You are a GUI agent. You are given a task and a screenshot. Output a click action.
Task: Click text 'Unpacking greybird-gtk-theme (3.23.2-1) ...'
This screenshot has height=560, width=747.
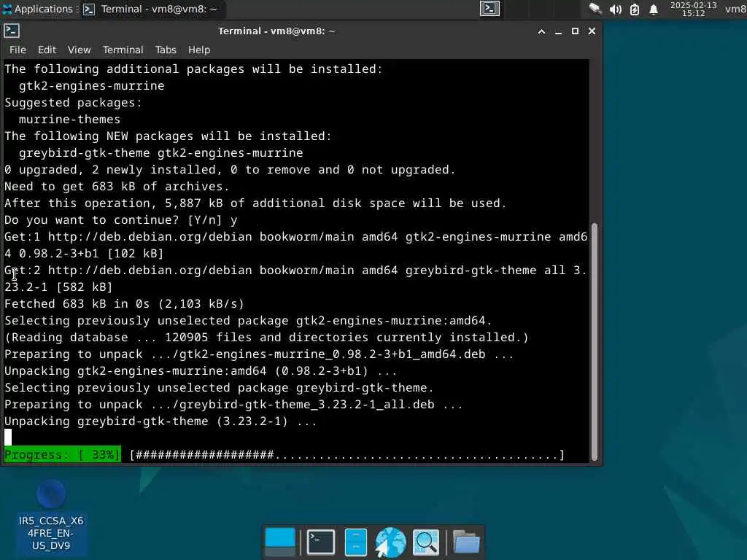[x=160, y=421]
